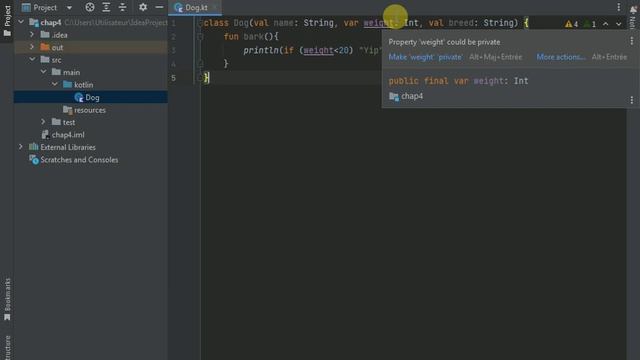Toggle the Project tool window sidebar button
The height and width of the screenshot is (360, 640).
[x=7, y=21]
